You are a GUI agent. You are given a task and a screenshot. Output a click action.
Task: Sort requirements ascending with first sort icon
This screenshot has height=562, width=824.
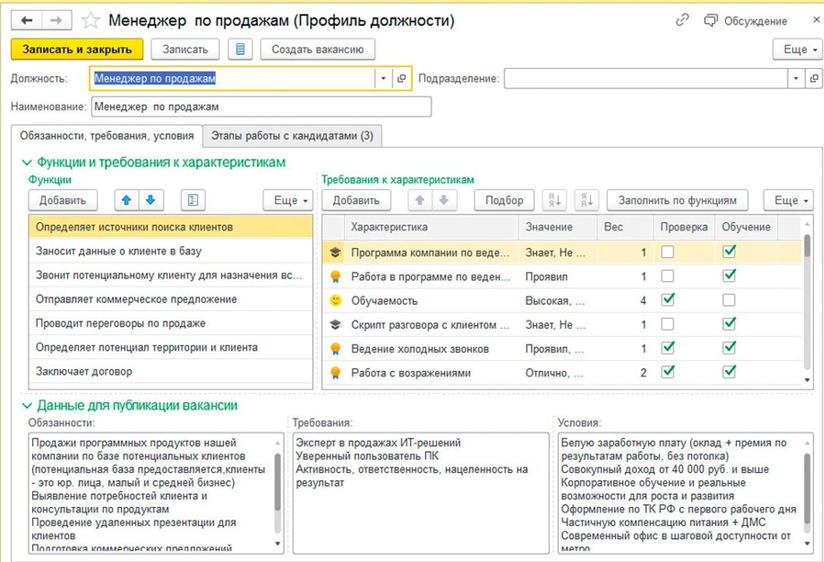[554, 200]
